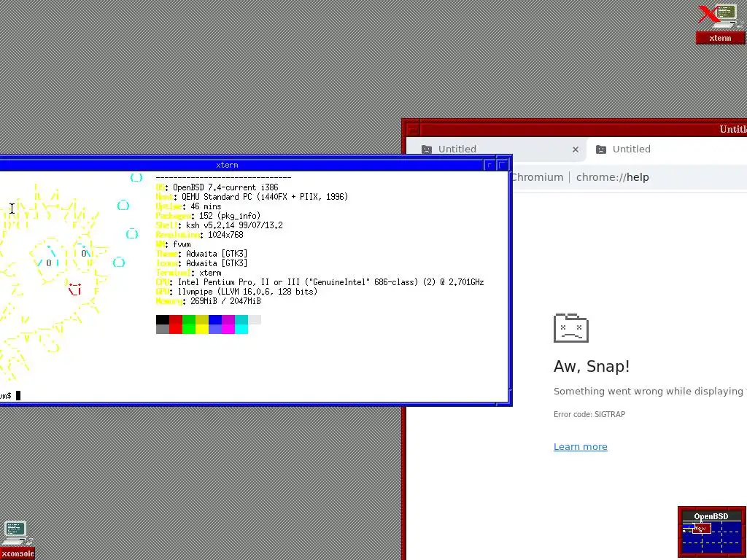Click the xterm maximize title button
The image size is (747, 560).
(503, 165)
